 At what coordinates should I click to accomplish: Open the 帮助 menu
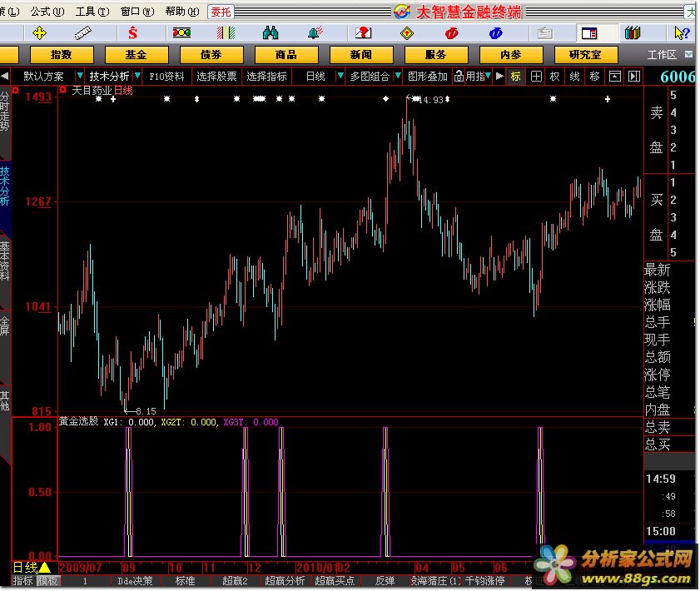(x=182, y=11)
